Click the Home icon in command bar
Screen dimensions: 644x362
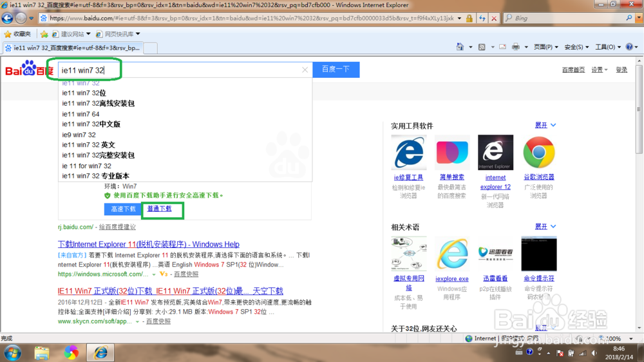460,47
